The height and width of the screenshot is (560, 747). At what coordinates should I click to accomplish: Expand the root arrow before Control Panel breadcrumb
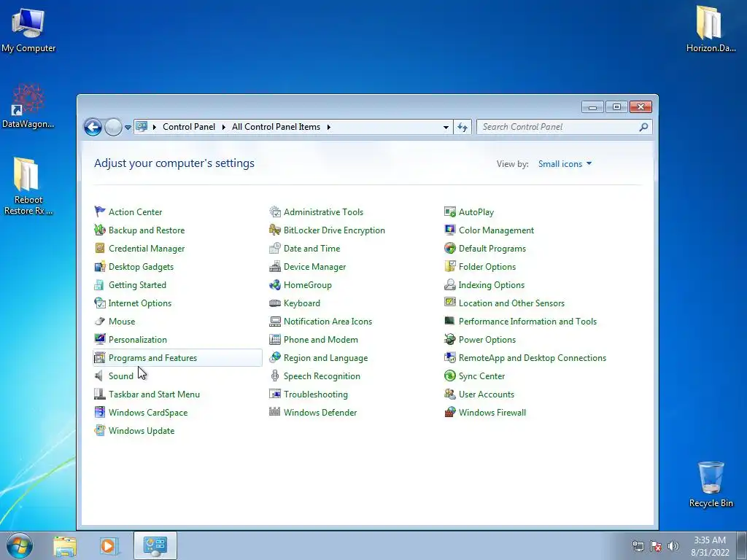coord(155,127)
